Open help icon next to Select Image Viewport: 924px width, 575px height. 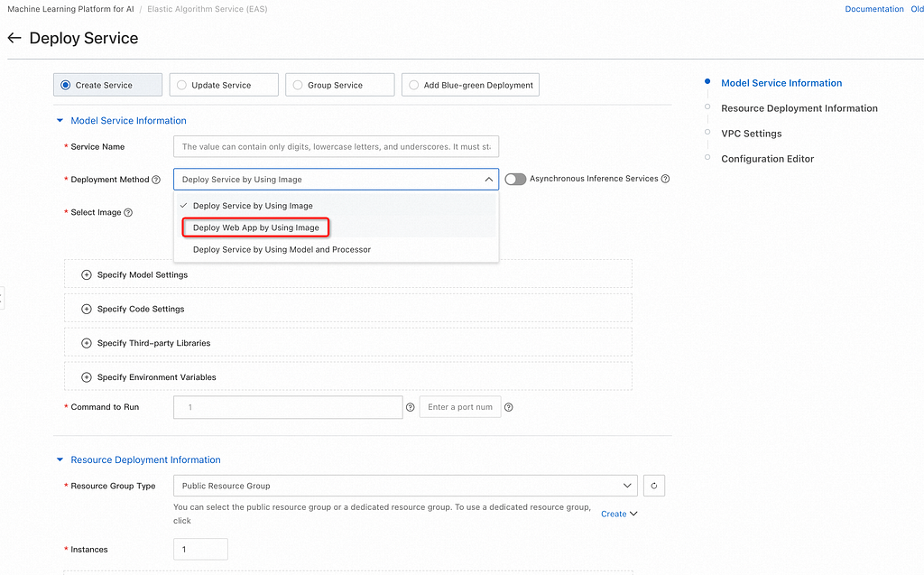tap(128, 212)
